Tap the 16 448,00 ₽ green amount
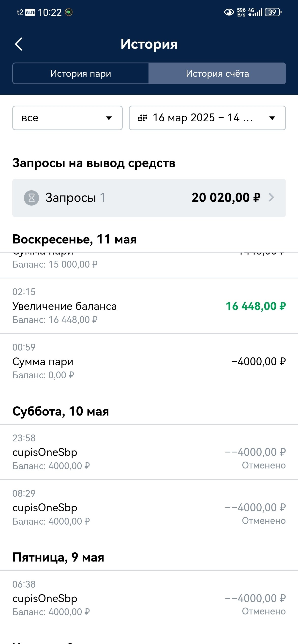Viewport: 298px width, 644px height. [x=255, y=306]
